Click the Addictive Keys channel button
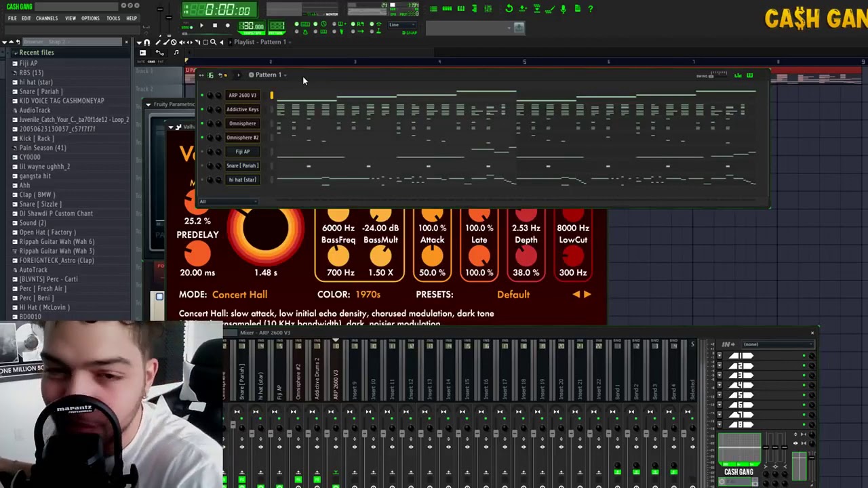Viewport: 868px width, 488px height. (242, 110)
